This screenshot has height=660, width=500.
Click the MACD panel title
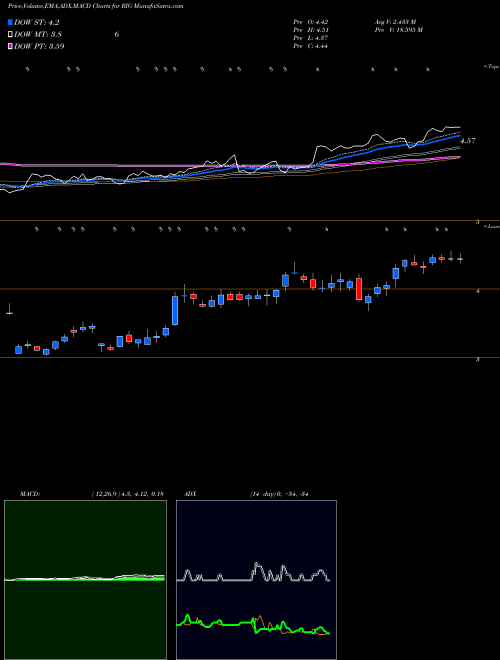30,494
